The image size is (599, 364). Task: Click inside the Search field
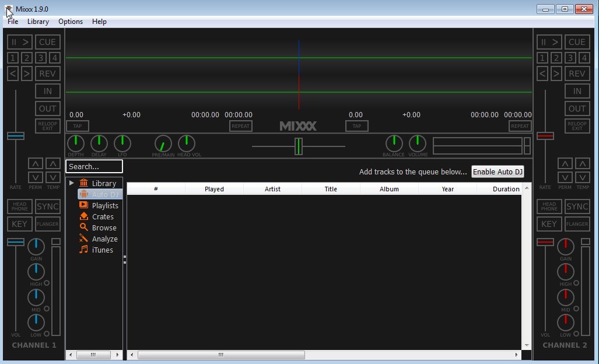(93, 166)
